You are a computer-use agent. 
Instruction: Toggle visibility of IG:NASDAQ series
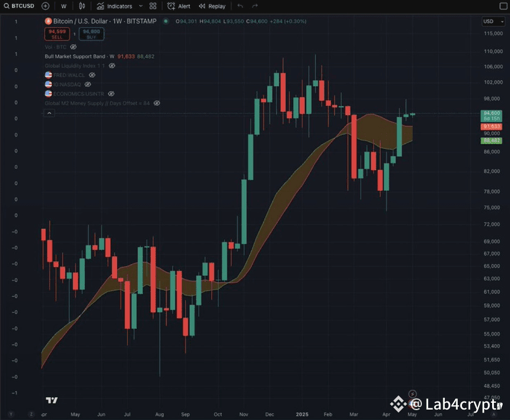(x=88, y=84)
